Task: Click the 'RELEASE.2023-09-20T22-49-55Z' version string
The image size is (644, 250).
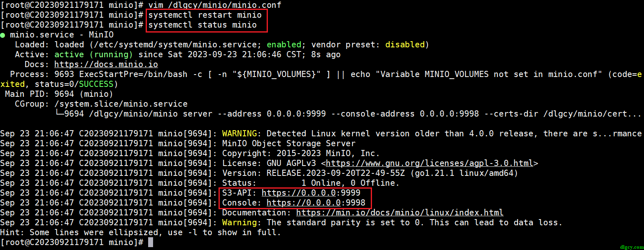Action: coord(336,173)
